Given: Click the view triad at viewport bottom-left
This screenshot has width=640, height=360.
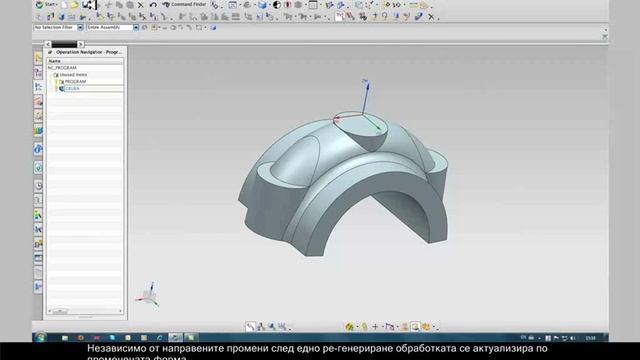Looking at the screenshot, I should click(148, 295).
